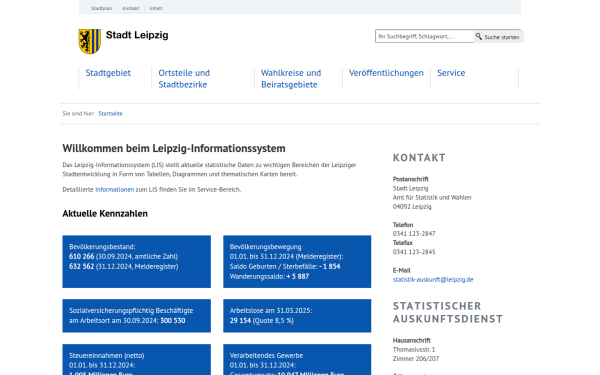Click the magnifier icon in the search button
Screen dimensions: 600x375
click(479, 36)
